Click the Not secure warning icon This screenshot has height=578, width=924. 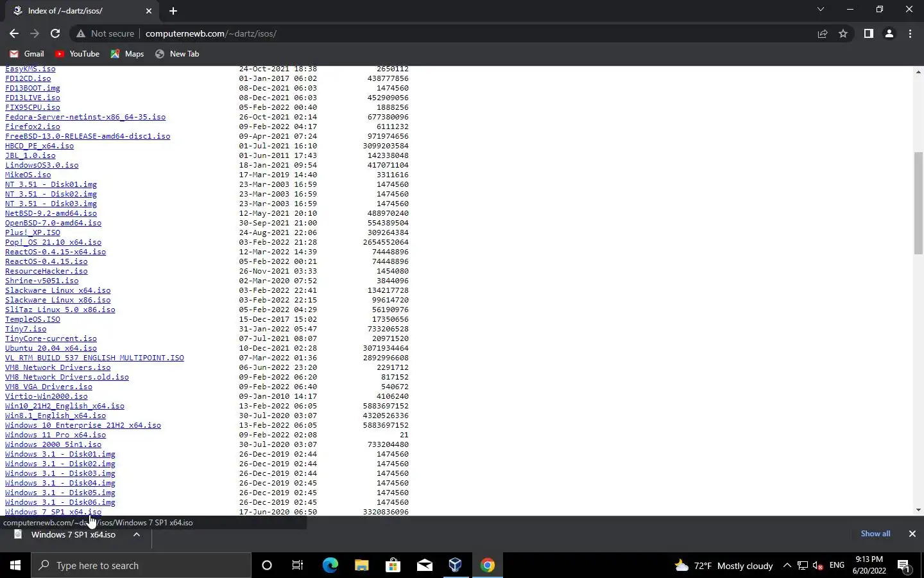tap(81, 33)
